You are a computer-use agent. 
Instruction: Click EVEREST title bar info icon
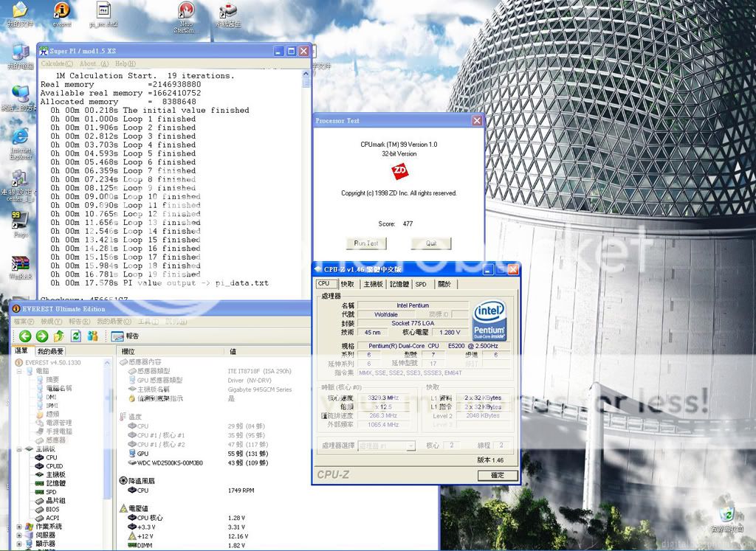point(16,309)
